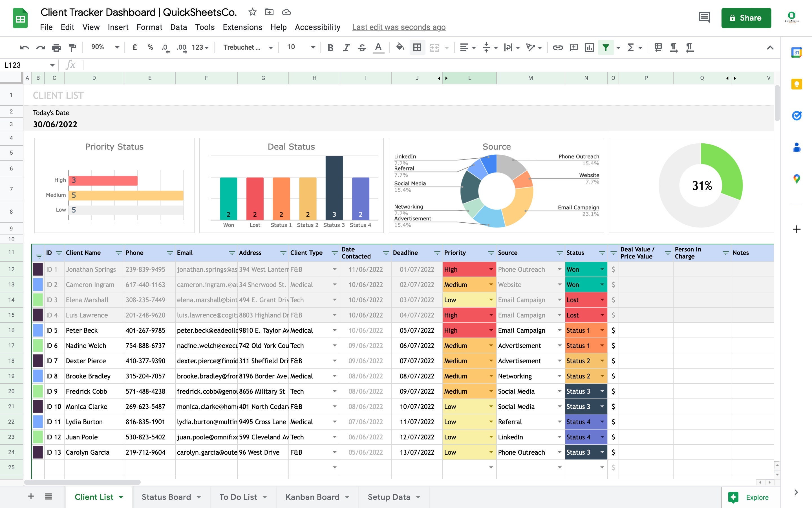Toggle bold formatting
812x508 pixels.
click(330, 48)
